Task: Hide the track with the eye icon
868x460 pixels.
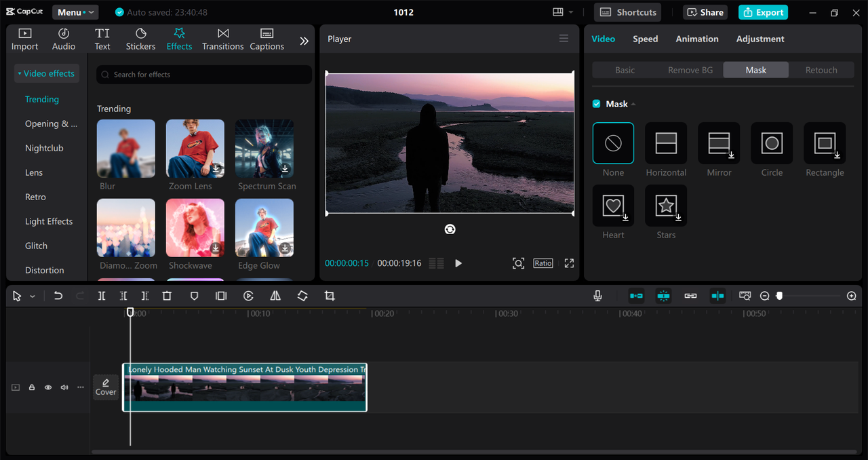Action: tap(48, 387)
